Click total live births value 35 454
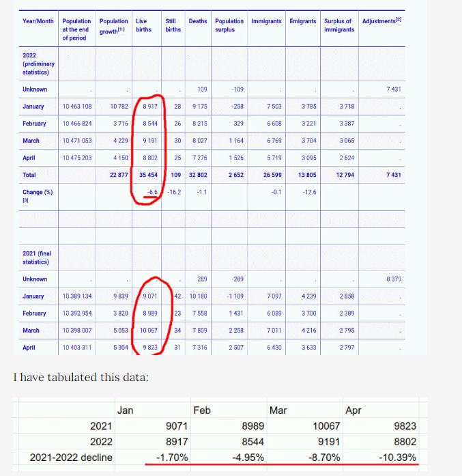Image resolution: width=462 pixels, height=476 pixels. tap(148, 175)
